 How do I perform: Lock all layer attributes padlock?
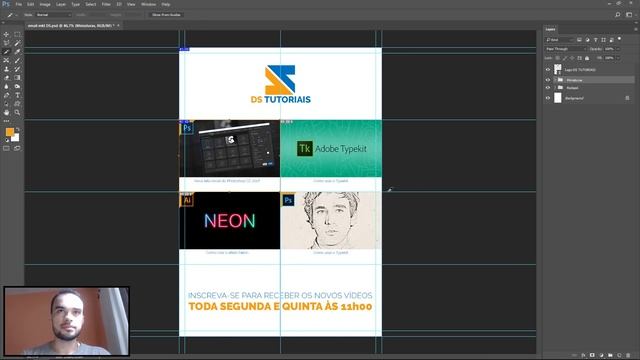click(x=587, y=58)
